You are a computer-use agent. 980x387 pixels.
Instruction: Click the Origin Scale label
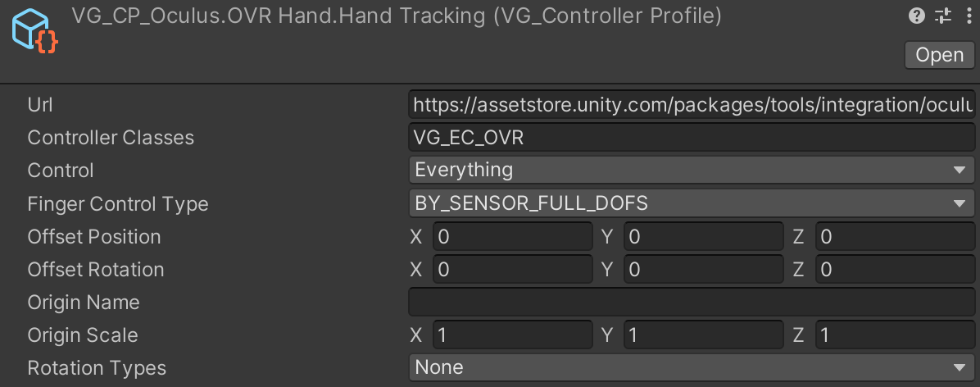point(83,335)
